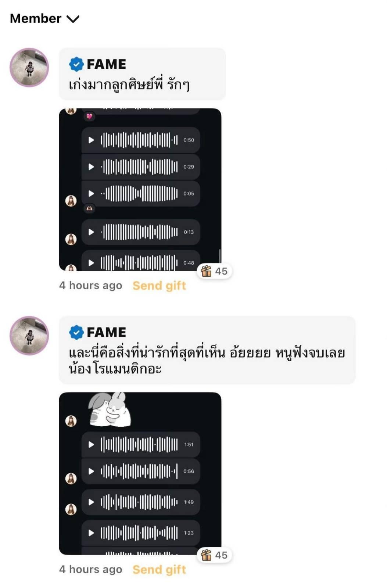This screenshot has height=588, width=387.
Task: Click the verified badge beside first FAME name
Action: click(76, 64)
